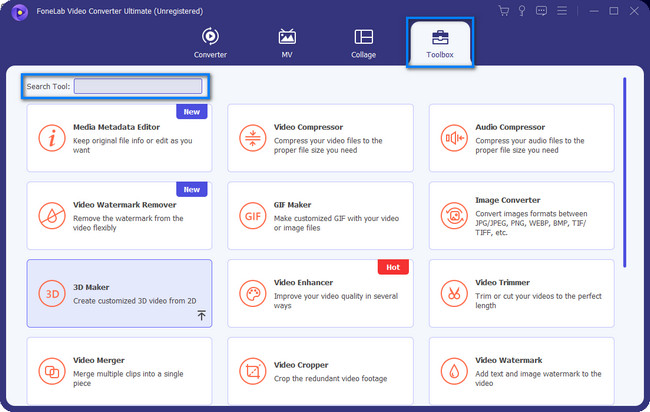Click the vertical scrollbar of the tool list
This screenshot has height=412, width=650.
pyautogui.click(x=625, y=172)
